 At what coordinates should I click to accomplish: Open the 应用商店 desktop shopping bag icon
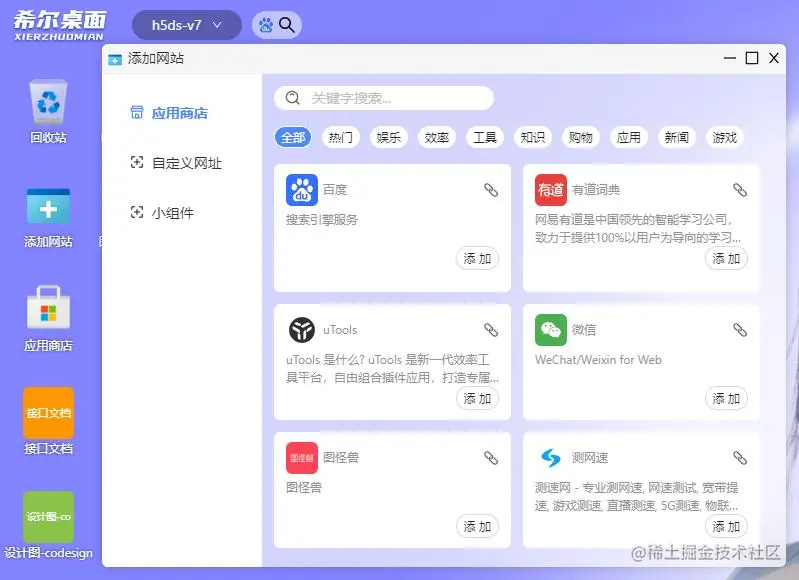48,307
